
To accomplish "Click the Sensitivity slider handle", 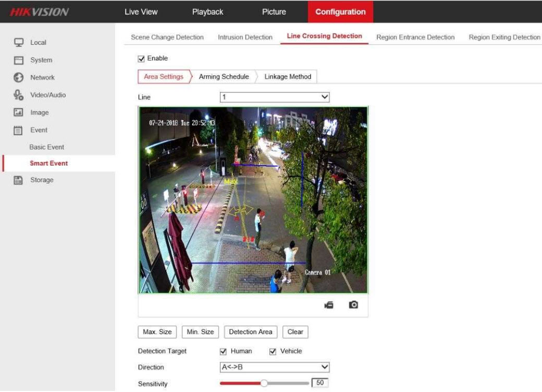I will point(264,384).
